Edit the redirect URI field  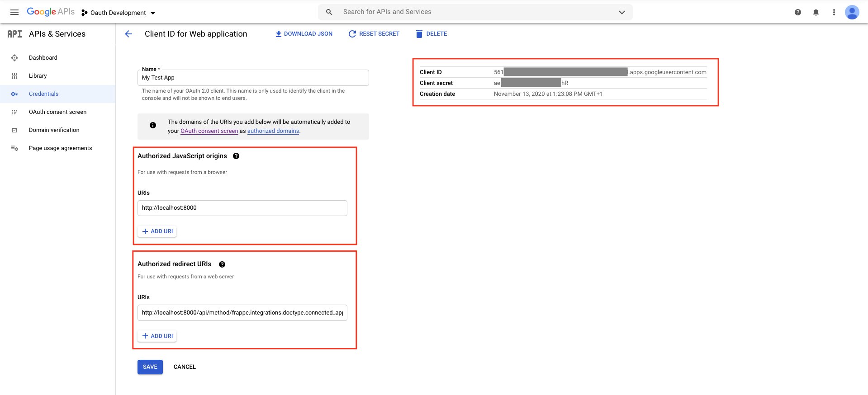tap(242, 313)
